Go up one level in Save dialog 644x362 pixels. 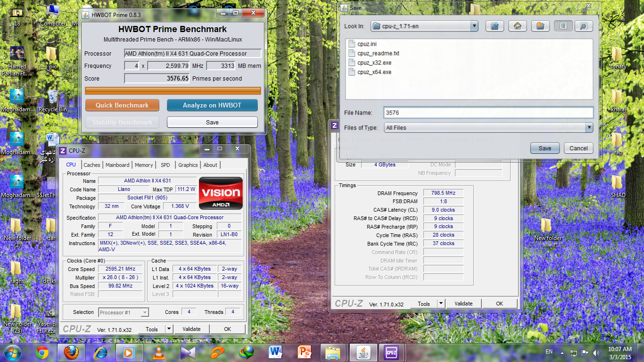point(495,26)
